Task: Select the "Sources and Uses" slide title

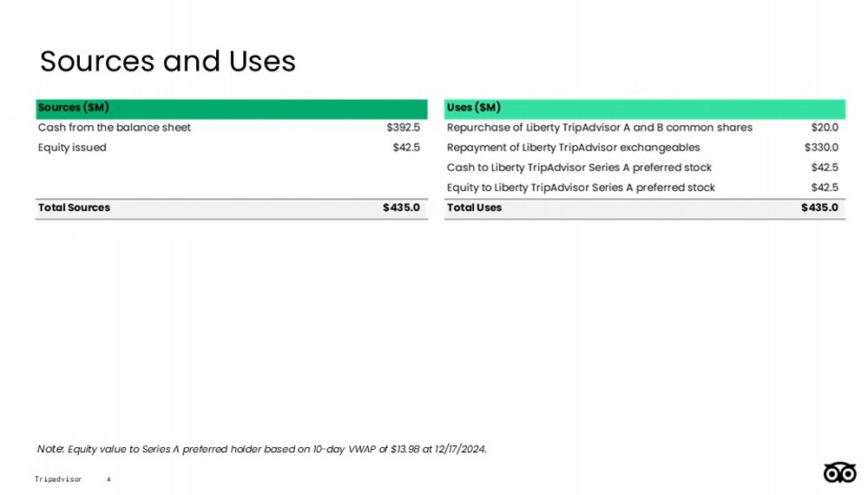Action: (168, 62)
